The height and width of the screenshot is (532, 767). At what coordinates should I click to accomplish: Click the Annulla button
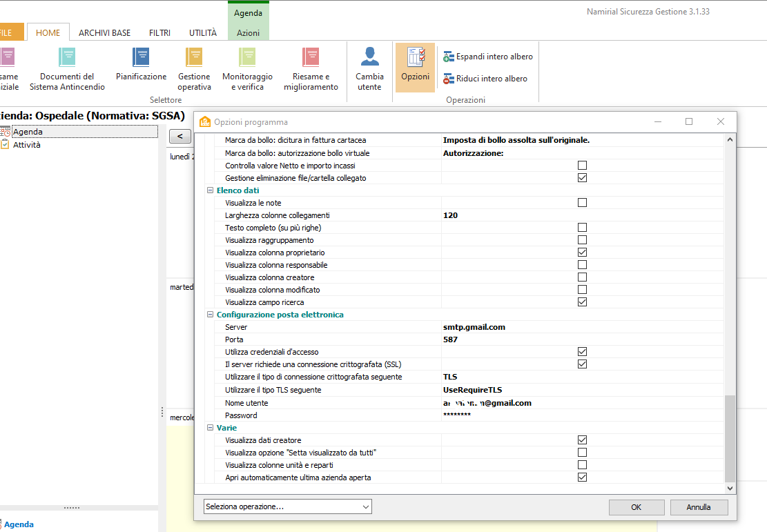[699, 507]
